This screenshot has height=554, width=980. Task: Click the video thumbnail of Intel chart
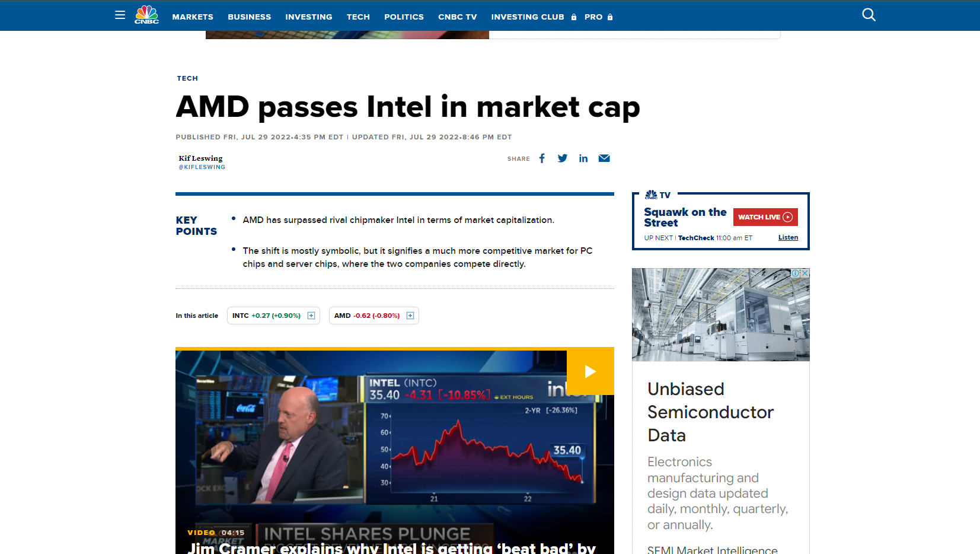point(395,451)
